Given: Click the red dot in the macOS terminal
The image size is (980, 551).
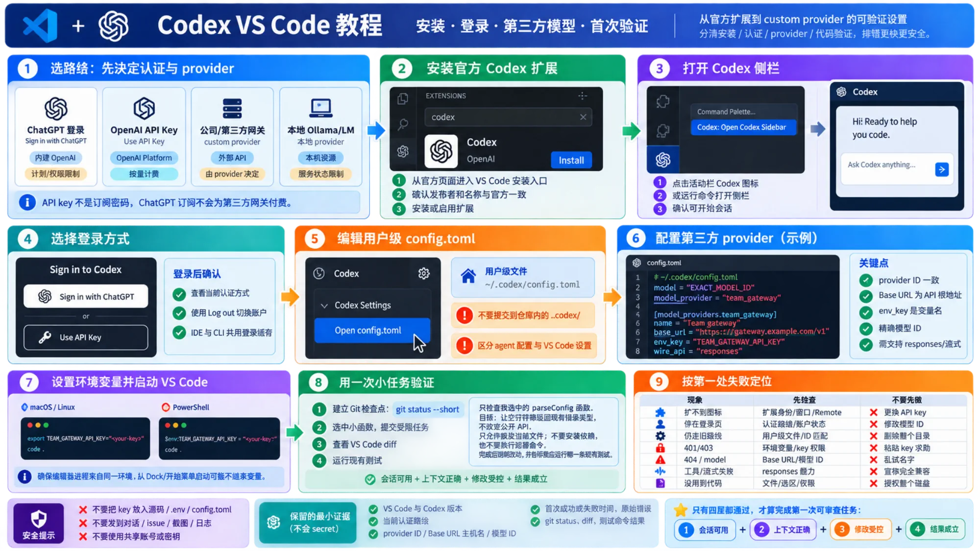Looking at the screenshot, I should pos(30,425).
